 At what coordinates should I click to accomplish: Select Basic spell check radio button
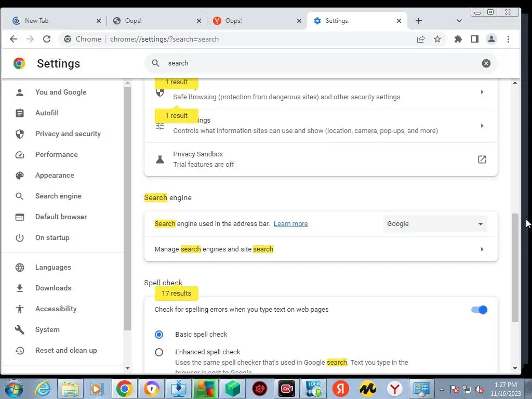[x=159, y=335]
